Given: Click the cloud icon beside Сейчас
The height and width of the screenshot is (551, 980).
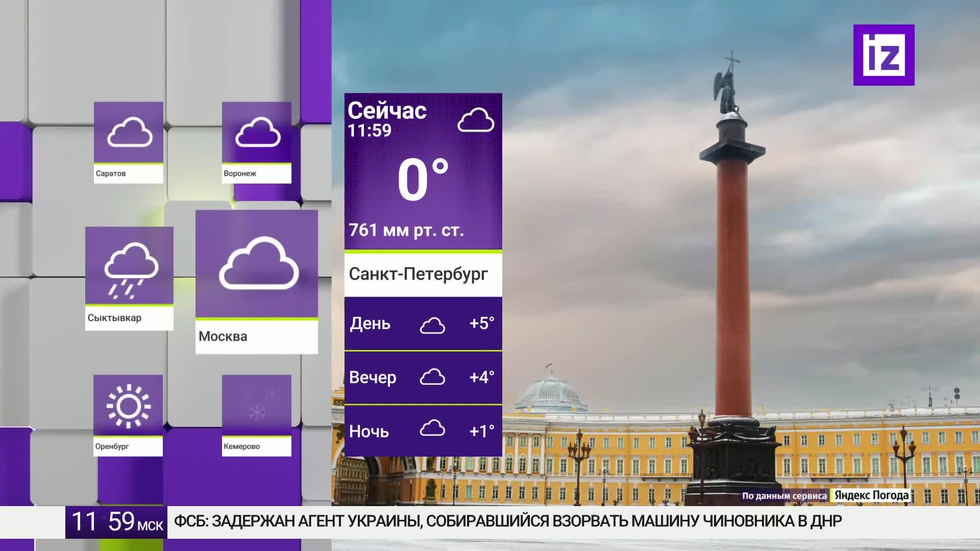Looking at the screenshot, I should point(476,120).
